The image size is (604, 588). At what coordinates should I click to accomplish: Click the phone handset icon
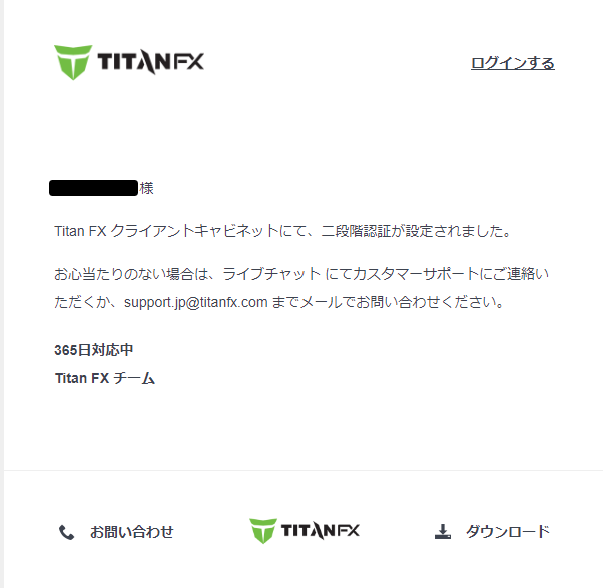[x=66, y=533]
